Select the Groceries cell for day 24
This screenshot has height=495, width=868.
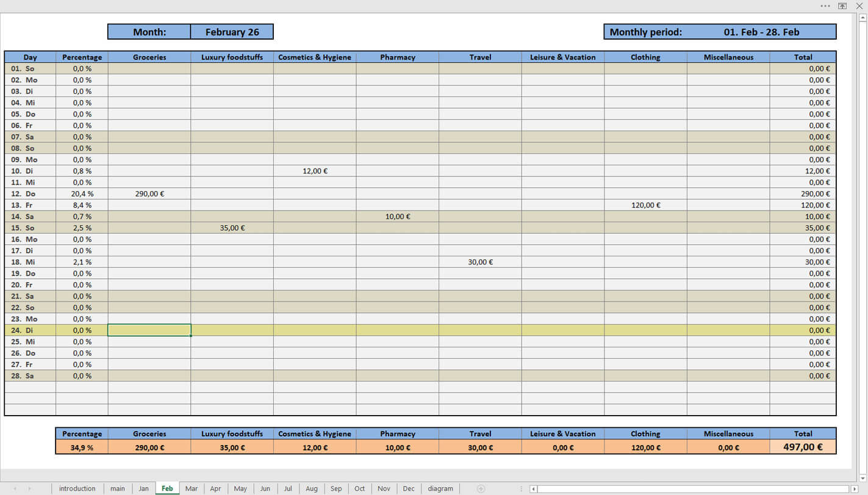click(x=149, y=330)
